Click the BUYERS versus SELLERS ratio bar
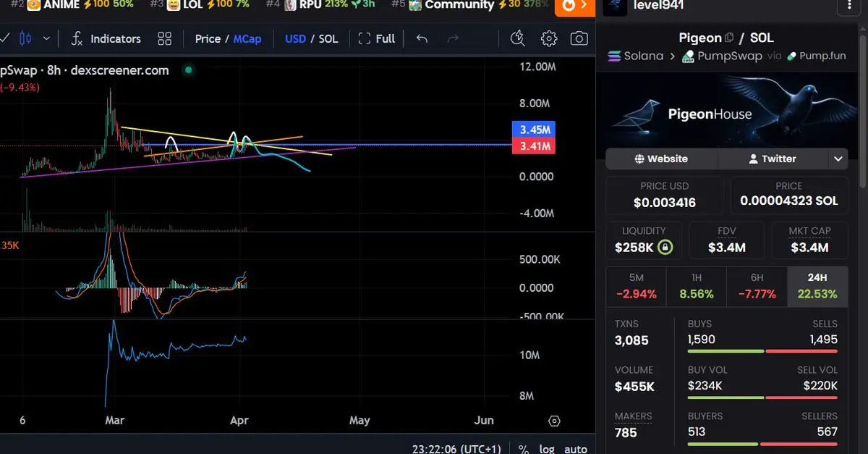Image resolution: width=868 pixels, height=454 pixels. click(762, 443)
